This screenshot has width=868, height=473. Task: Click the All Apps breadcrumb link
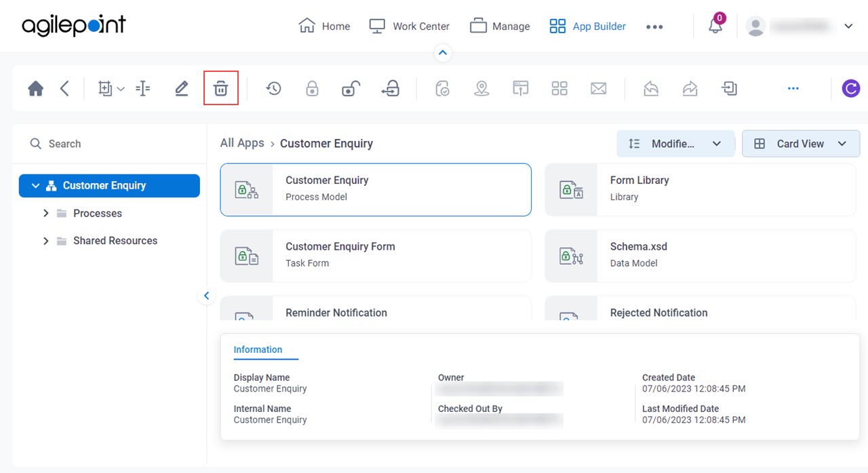click(x=242, y=143)
